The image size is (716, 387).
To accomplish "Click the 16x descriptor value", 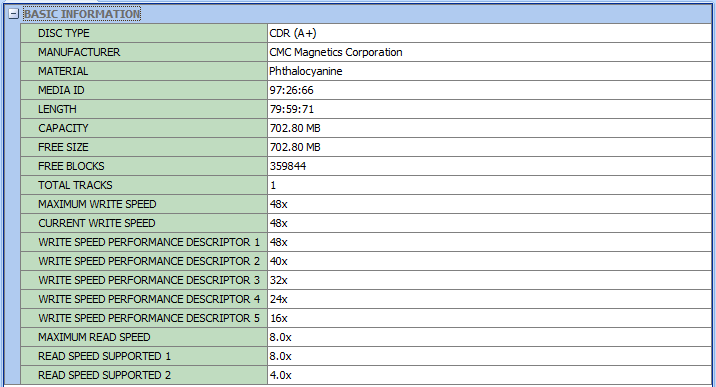I will 279,318.
